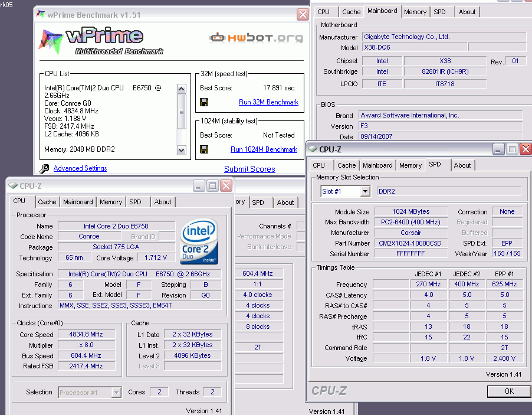
Task: Click the Instructions field MMX, SSE, SSE2
Action: (x=139, y=305)
